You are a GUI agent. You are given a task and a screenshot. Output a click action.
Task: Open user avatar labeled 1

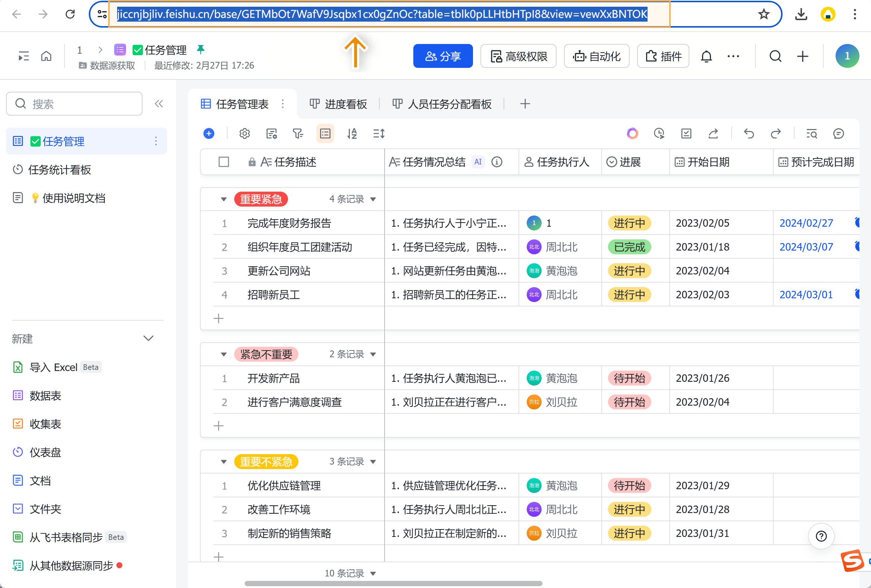coord(847,56)
